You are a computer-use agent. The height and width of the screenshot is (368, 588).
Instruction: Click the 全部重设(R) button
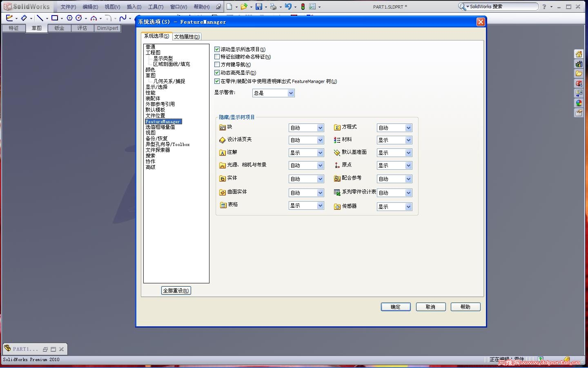point(176,291)
